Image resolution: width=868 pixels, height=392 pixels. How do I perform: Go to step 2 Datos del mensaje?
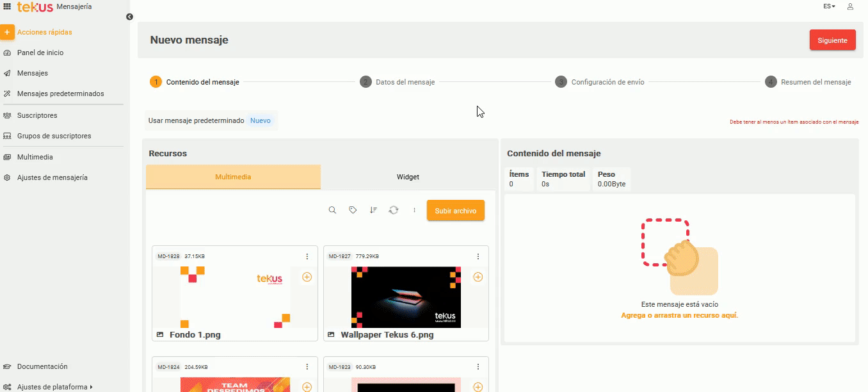398,82
